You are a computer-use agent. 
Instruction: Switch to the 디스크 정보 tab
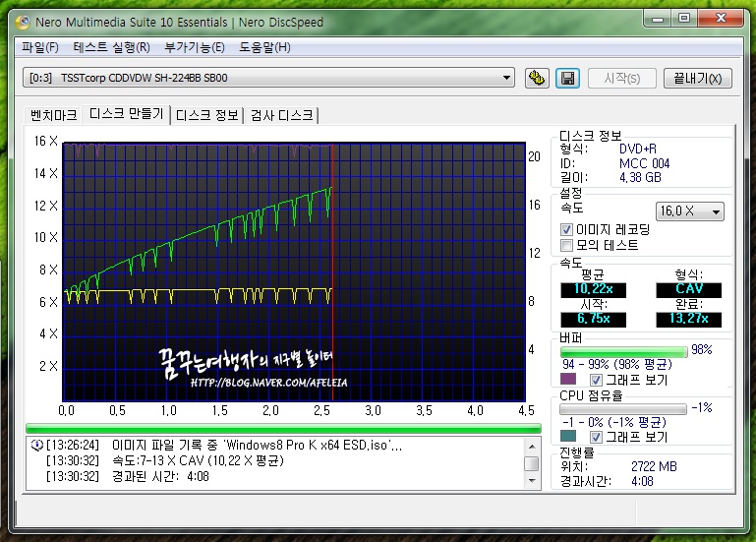206,115
